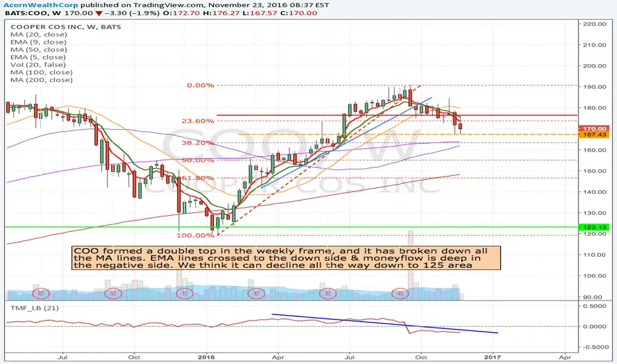617x364 pixels.
Task: Click the earnings marker left of first Jul label
Action: coord(41,293)
